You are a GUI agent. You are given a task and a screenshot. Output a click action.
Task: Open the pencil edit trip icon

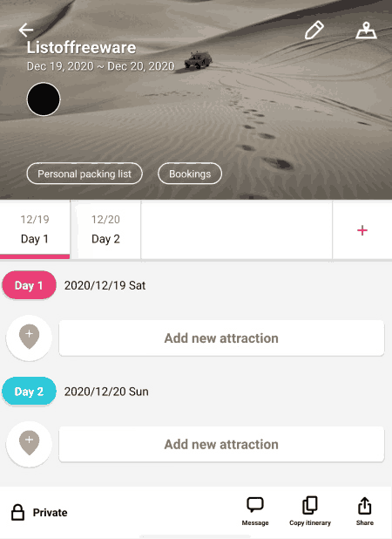314,31
